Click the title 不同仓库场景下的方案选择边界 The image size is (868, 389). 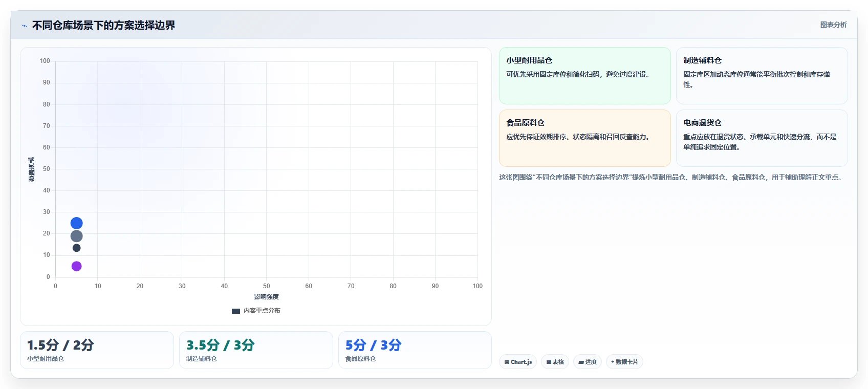click(103, 26)
